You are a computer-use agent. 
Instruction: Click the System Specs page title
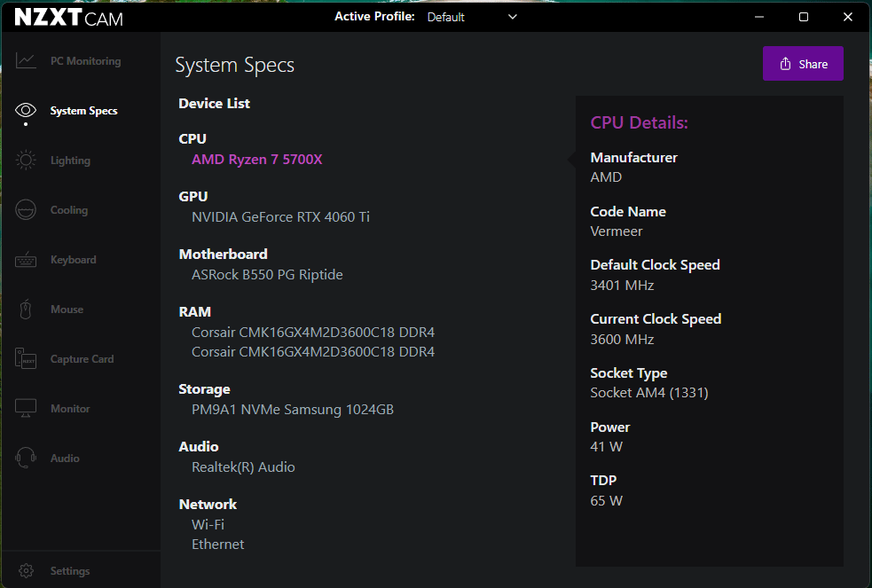[x=235, y=65]
